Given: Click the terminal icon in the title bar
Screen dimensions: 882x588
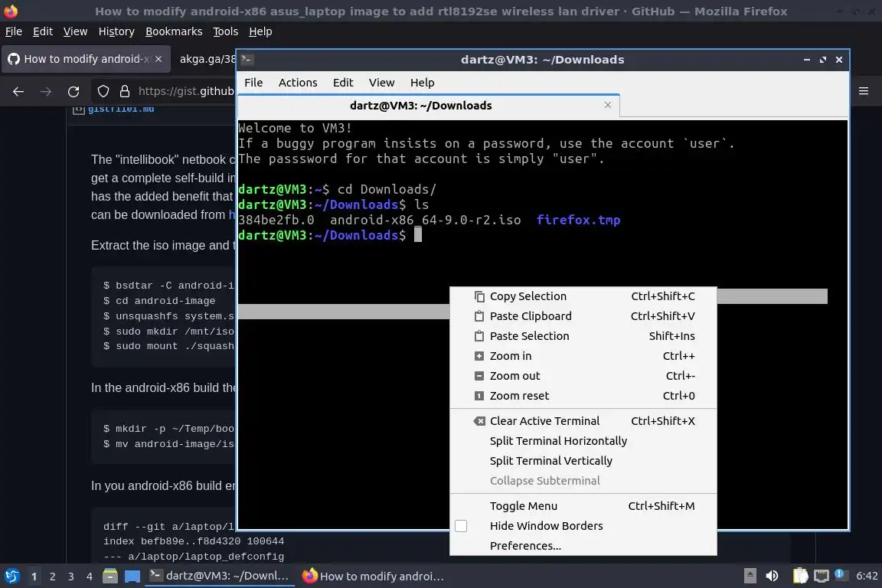Looking at the screenshot, I should point(247,59).
